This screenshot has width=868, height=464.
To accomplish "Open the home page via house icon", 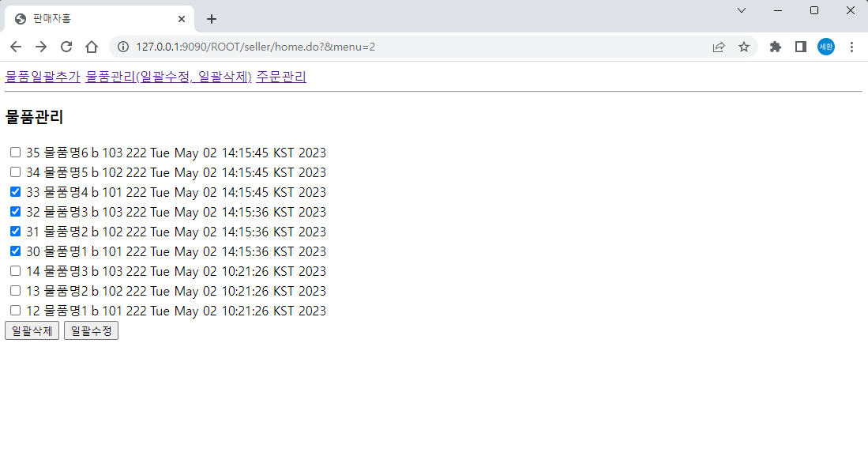I will pyautogui.click(x=92, y=47).
